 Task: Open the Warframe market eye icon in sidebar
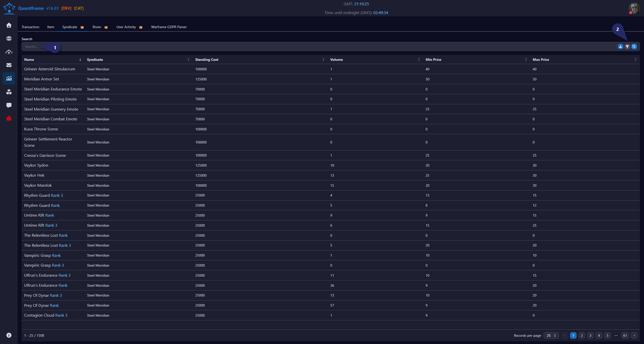click(x=9, y=52)
